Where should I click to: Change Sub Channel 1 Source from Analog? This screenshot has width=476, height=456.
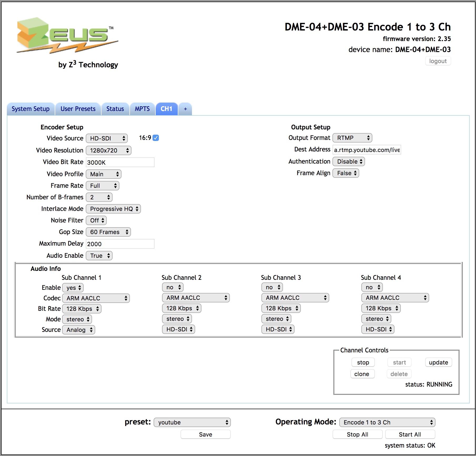79,330
